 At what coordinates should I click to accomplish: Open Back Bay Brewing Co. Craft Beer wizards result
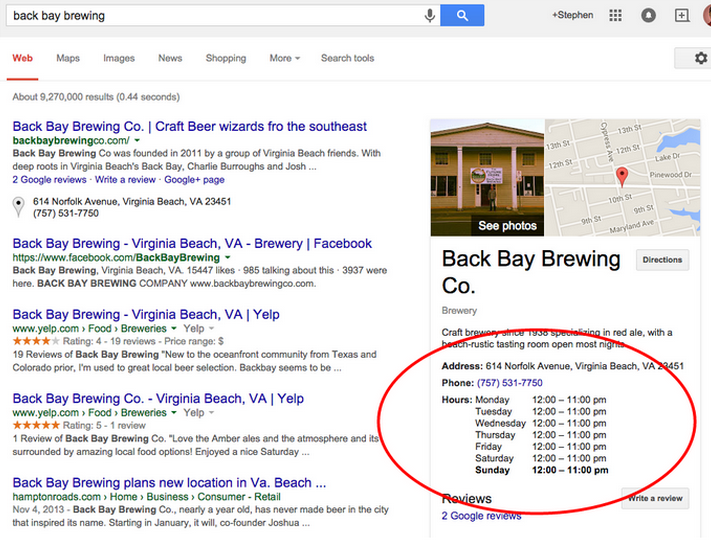[x=190, y=126]
